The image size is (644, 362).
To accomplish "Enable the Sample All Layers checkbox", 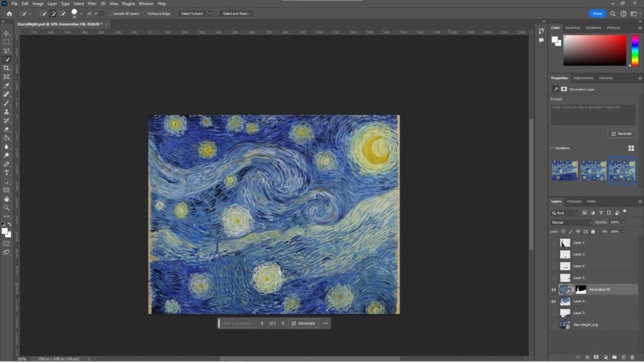I will (109, 14).
